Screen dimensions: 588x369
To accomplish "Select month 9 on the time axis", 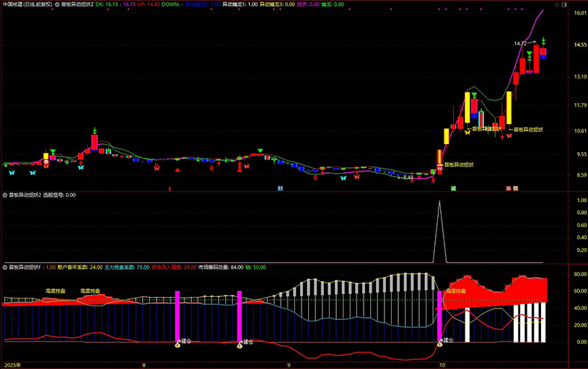I will point(289,365).
